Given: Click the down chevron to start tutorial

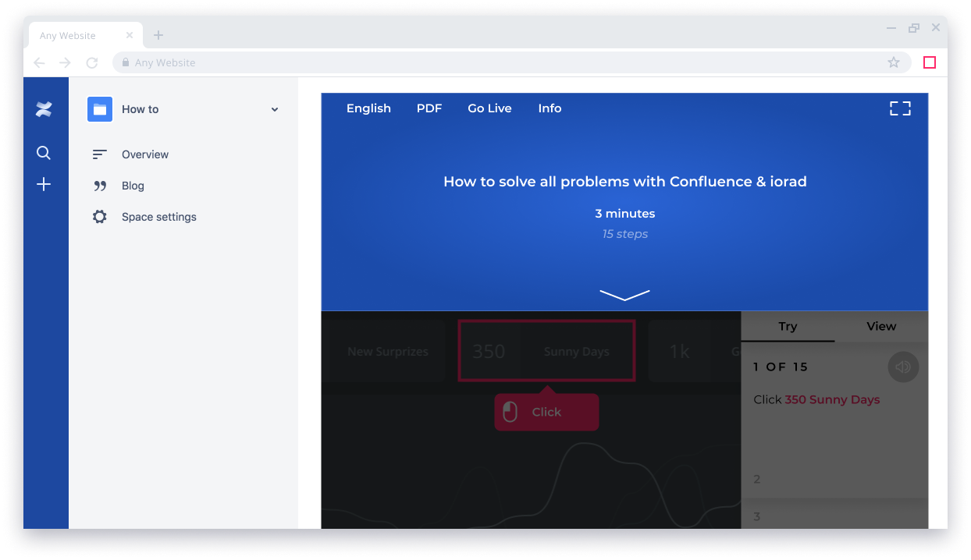Looking at the screenshot, I should click(x=624, y=295).
